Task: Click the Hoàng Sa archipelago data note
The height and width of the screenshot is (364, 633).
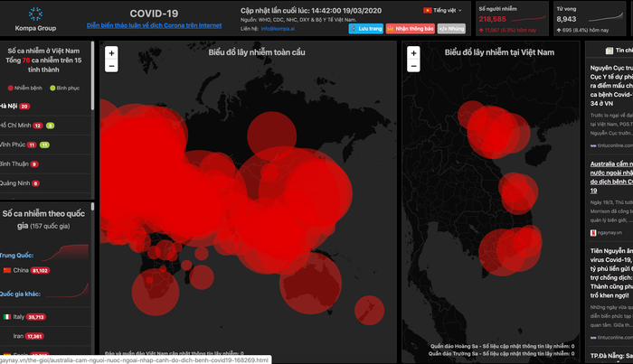Action: coord(502,346)
